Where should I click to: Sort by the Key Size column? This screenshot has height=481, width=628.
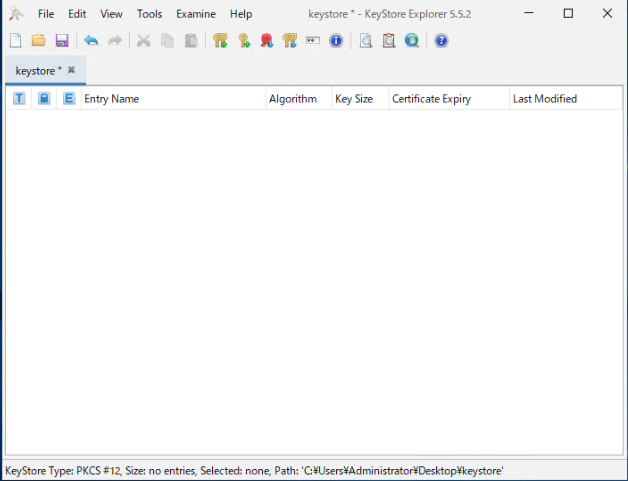[360, 99]
